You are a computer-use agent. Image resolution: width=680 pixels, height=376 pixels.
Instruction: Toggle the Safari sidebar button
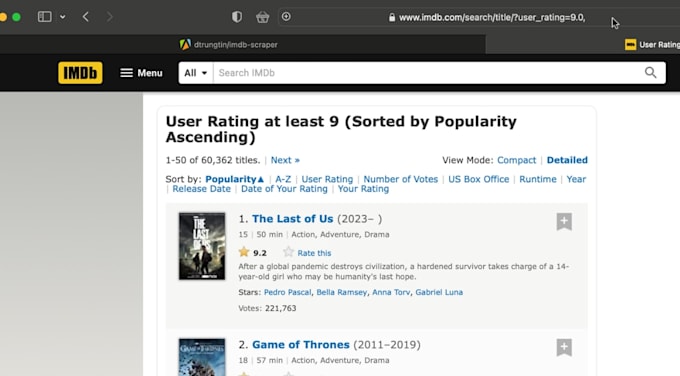(x=45, y=17)
